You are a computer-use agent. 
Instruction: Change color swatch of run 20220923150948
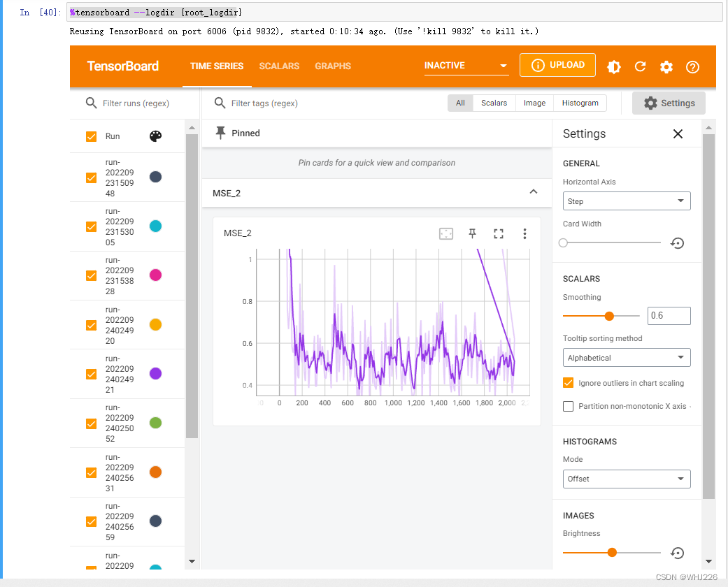[155, 177]
